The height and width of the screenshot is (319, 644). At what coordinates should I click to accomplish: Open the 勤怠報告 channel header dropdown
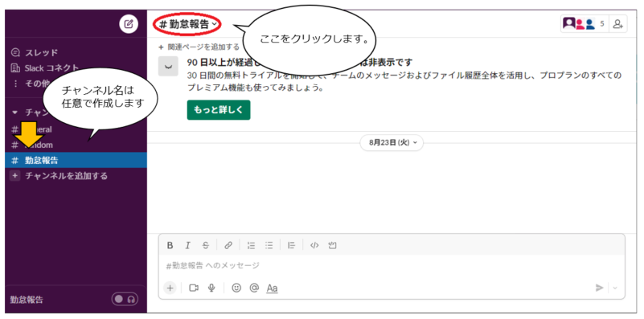click(x=187, y=24)
